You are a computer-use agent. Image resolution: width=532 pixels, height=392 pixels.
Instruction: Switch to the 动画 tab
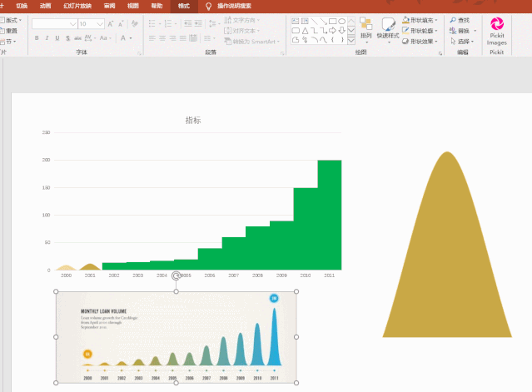[x=45, y=6]
